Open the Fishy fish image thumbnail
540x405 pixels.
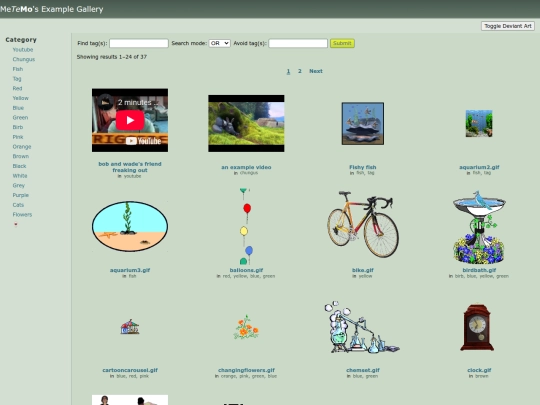(363, 123)
